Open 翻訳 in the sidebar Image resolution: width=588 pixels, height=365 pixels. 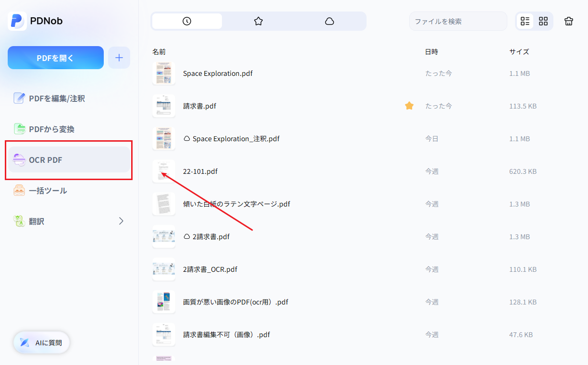point(68,221)
